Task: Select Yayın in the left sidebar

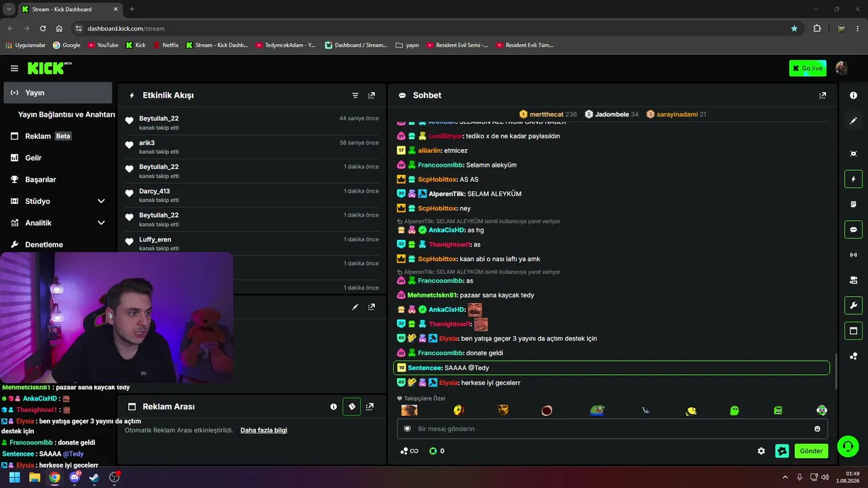Action: click(x=58, y=93)
